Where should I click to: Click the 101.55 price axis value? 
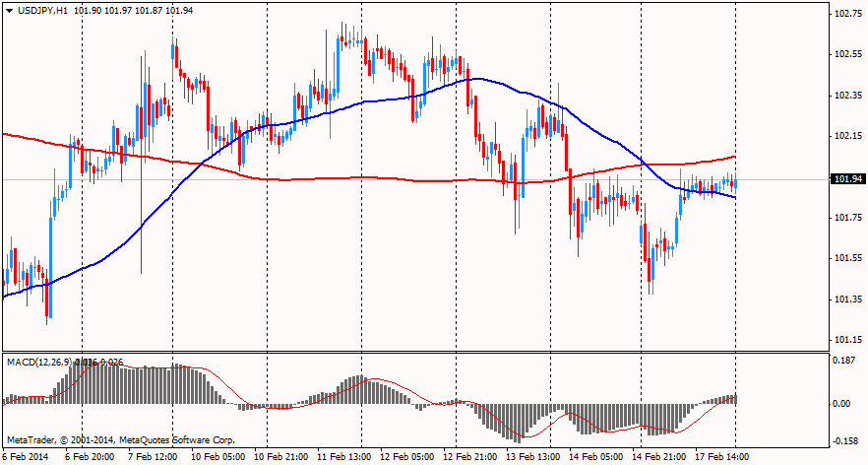coord(848,258)
